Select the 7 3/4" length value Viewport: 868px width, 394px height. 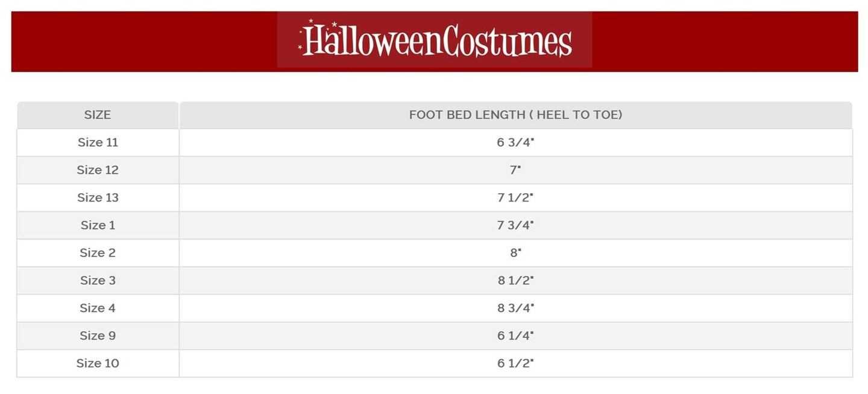[x=515, y=225]
